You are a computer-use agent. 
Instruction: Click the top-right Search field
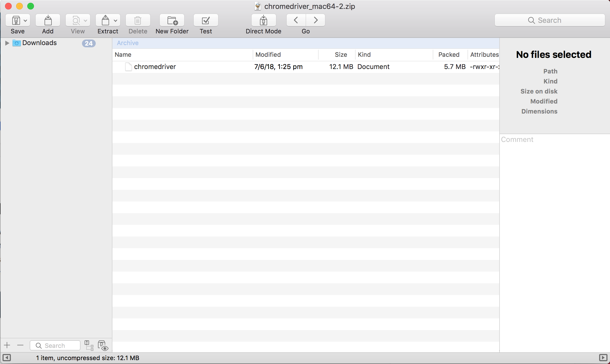pos(550,20)
